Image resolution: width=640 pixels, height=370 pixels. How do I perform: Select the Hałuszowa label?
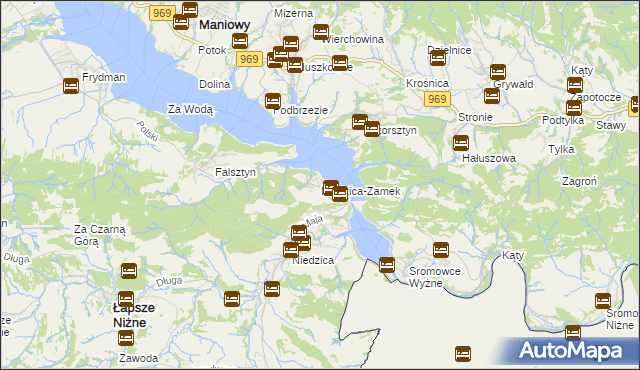489,158
